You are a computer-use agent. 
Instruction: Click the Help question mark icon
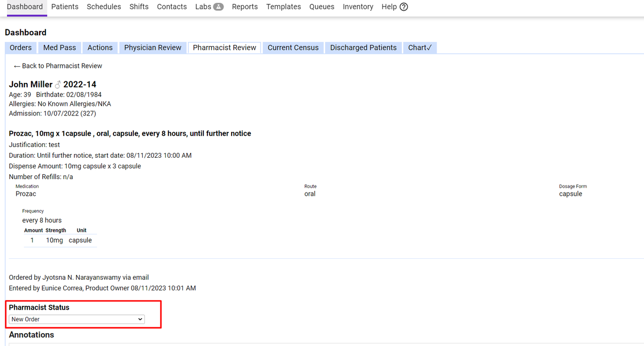pyautogui.click(x=404, y=7)
